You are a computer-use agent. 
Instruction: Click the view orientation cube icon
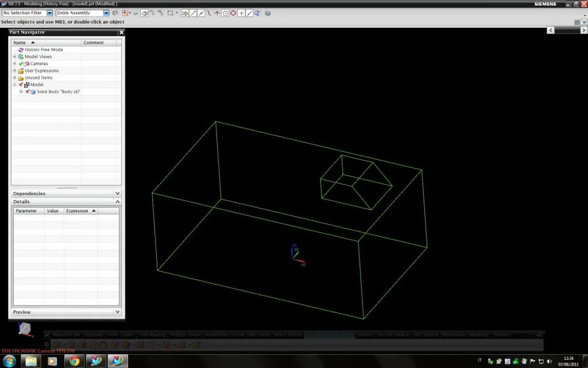(x=25, y=329)
